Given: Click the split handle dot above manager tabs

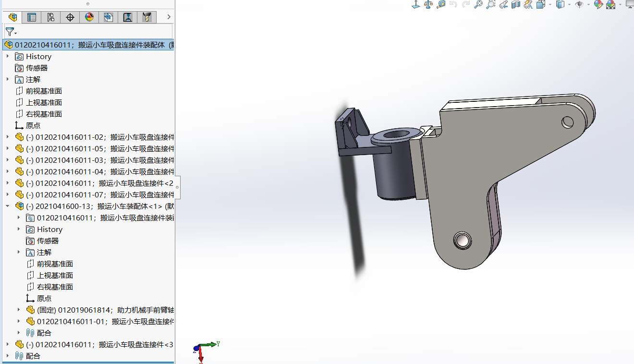Looking at the screenshot, I should click(87, 3).
